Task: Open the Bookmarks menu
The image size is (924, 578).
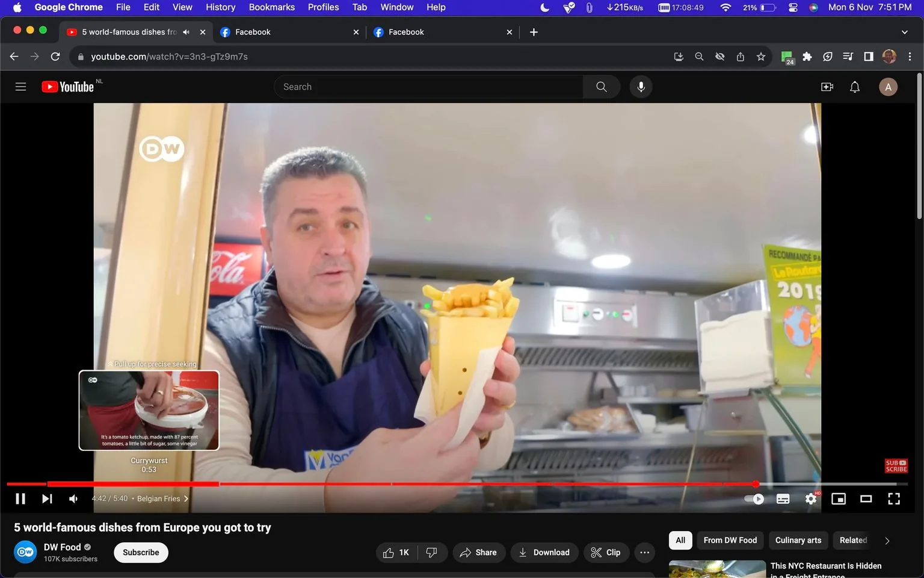Action: coord(271,7)
